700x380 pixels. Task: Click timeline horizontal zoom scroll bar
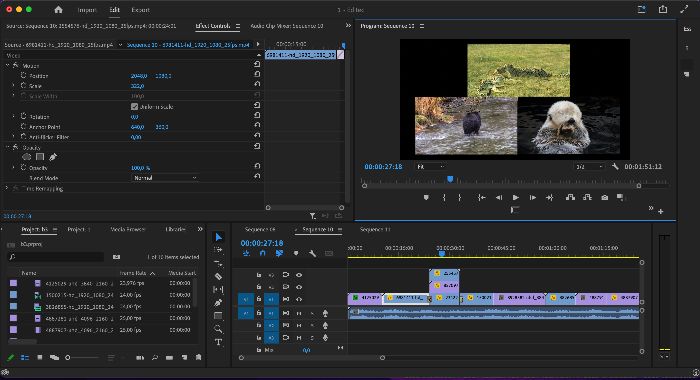312,358
